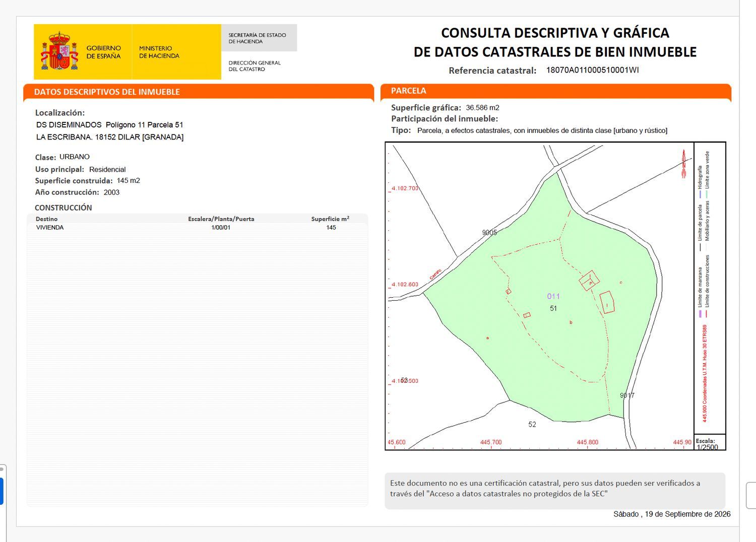Select the DATOS DESCRIPTIVOS DEL INMUEBLE header

(199, 92)
